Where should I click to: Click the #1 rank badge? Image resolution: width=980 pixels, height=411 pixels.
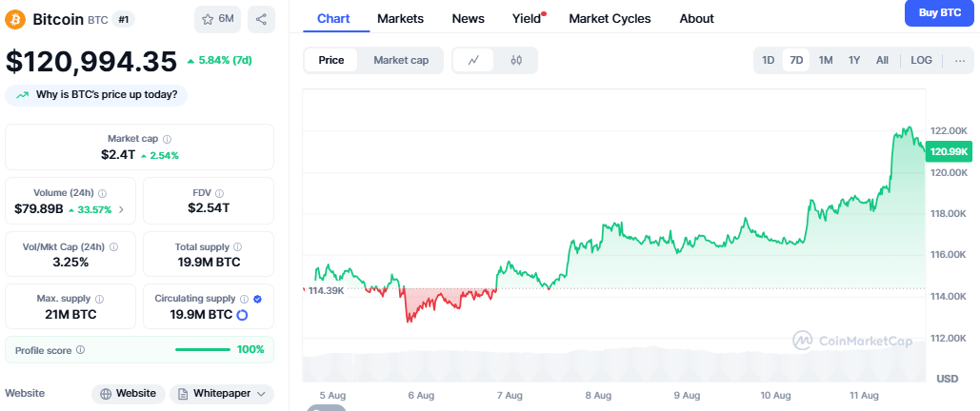[x=123, y=19]
